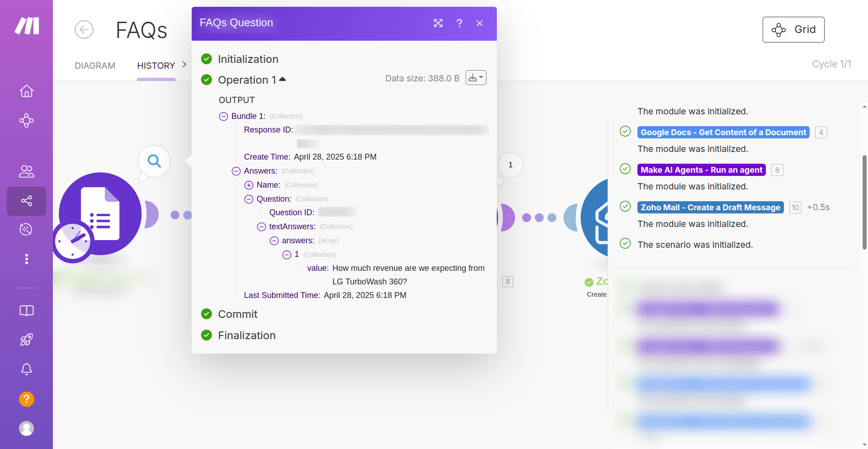Screen dimensions: 868x449
Task: Click the back arrow beside FAQs title
Action: (84, 30)
